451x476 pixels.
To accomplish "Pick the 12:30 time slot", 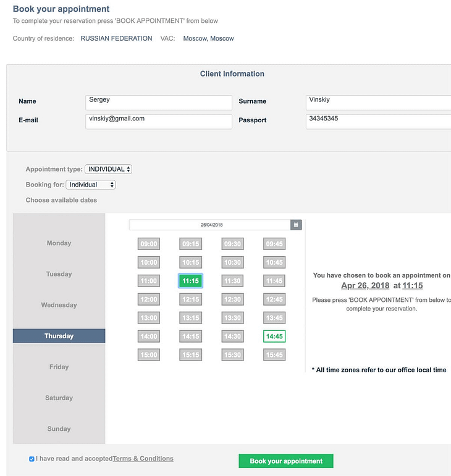I will pos(232,299).
